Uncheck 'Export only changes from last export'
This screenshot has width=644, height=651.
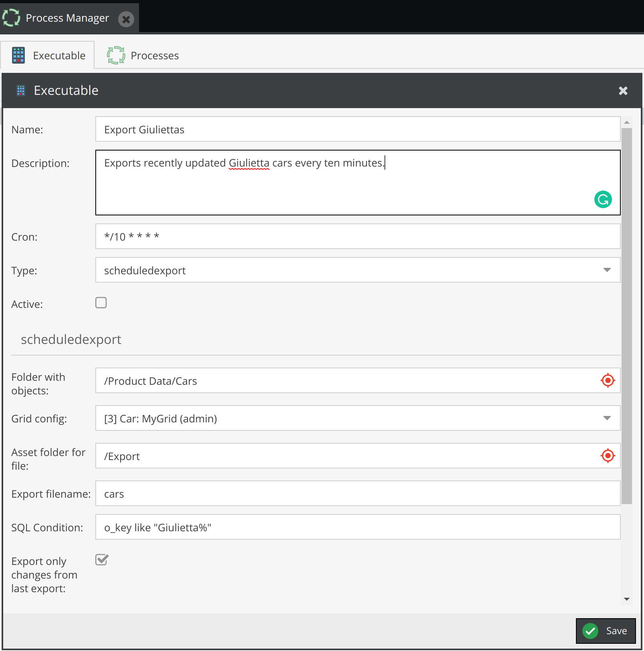click(102, 559)
